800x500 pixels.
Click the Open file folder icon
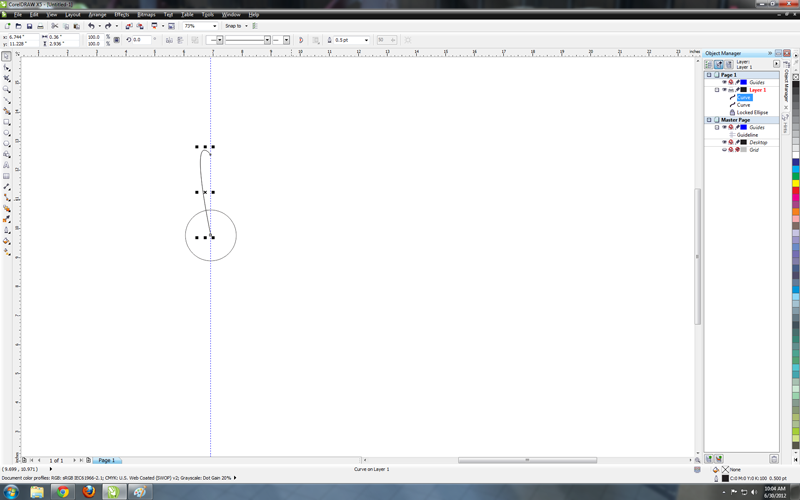point(18,26)
